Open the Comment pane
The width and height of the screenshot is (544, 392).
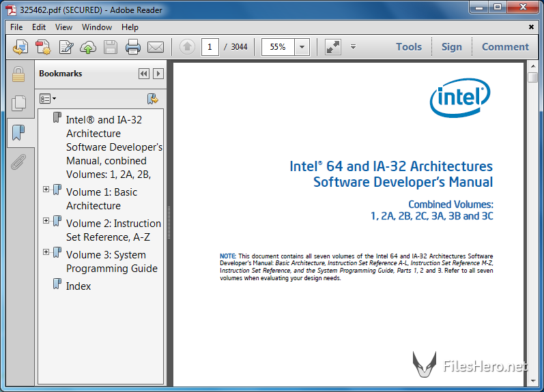pyautogui.click(x=505, y=47)
